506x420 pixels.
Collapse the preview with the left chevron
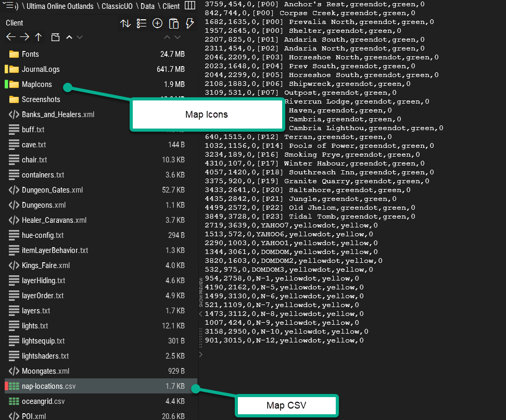(x=200, y=313)
